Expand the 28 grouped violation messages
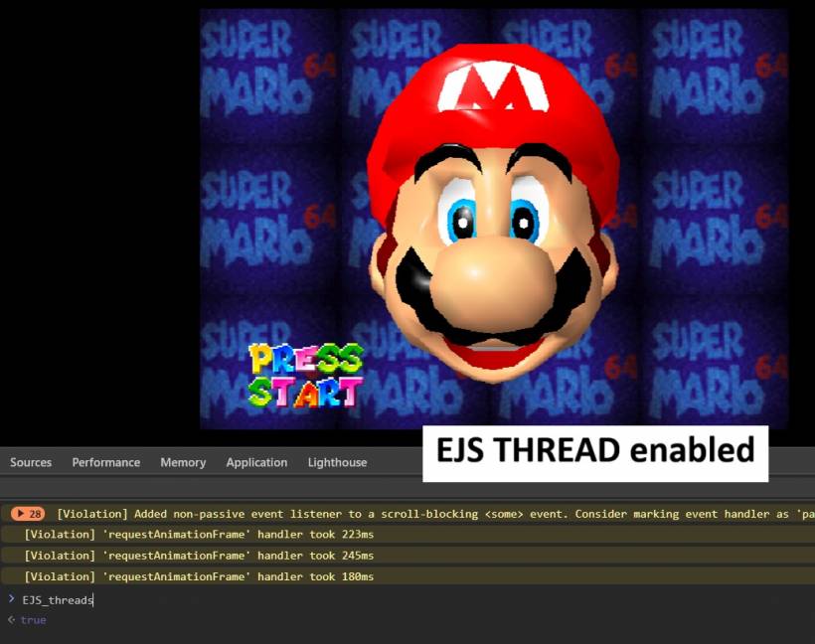 click(x=28, y=514)
